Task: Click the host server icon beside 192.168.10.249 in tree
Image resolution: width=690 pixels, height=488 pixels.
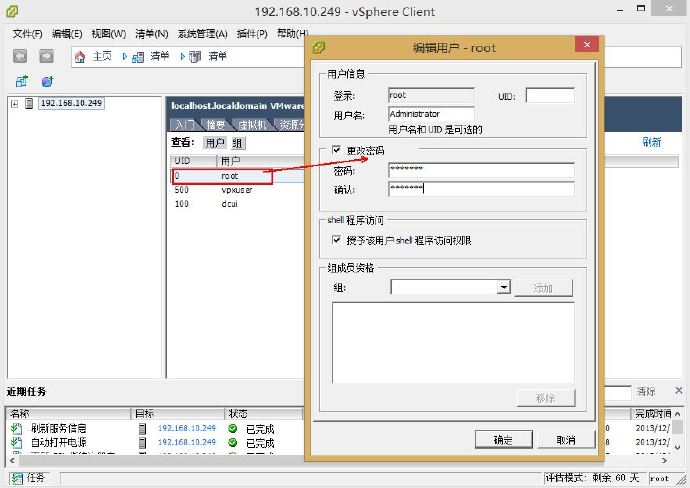Action: click(29, 103)
